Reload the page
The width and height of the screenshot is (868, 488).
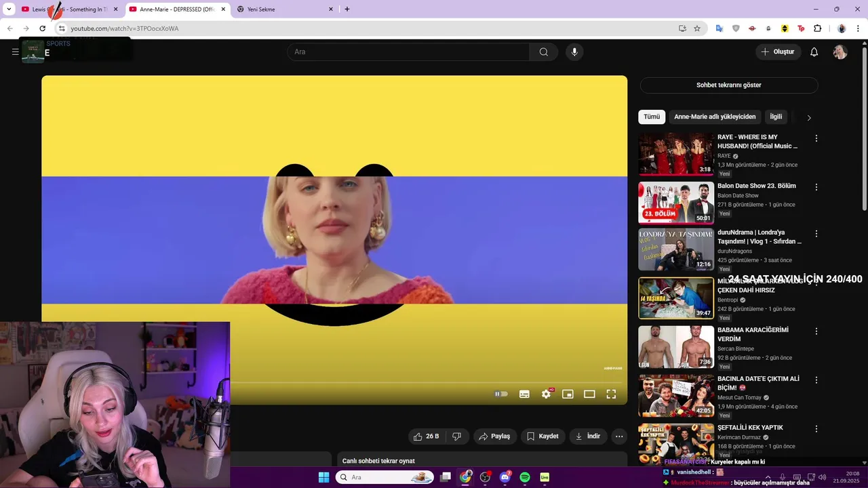(42, 28)
